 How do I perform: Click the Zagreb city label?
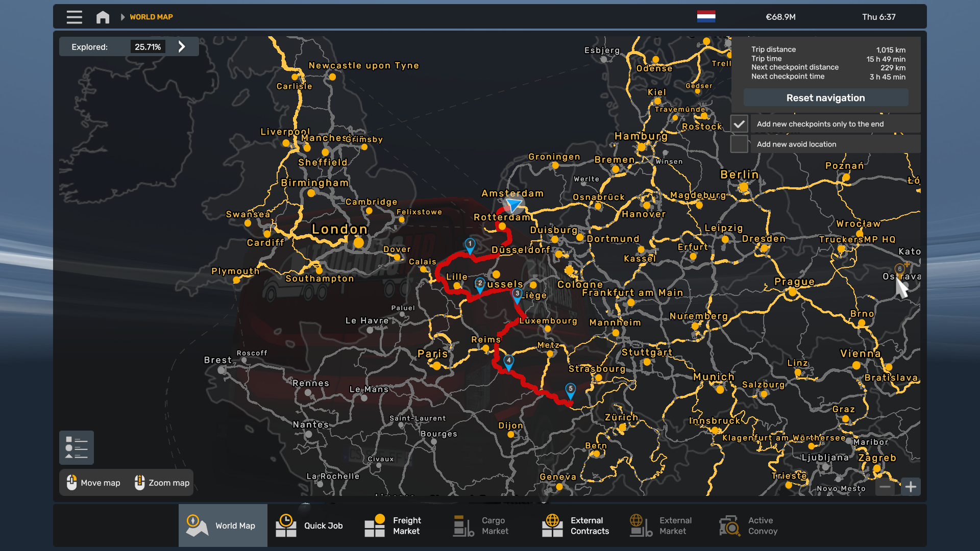tap(877, 458)
